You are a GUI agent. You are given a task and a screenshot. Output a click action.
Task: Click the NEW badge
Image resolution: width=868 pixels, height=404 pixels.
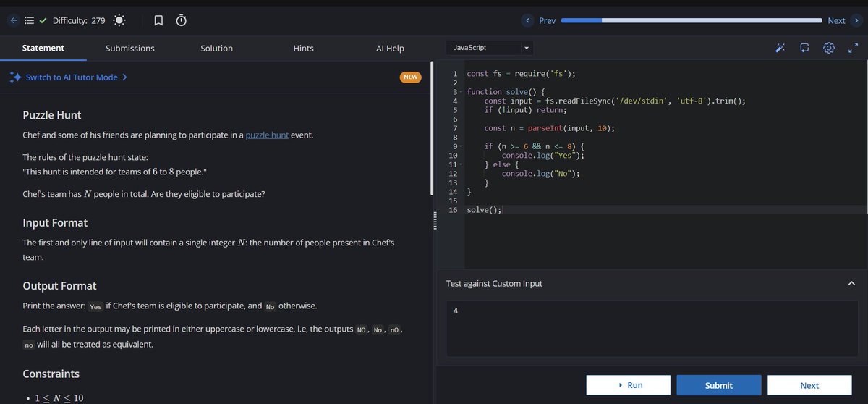[x=411, y=77]
